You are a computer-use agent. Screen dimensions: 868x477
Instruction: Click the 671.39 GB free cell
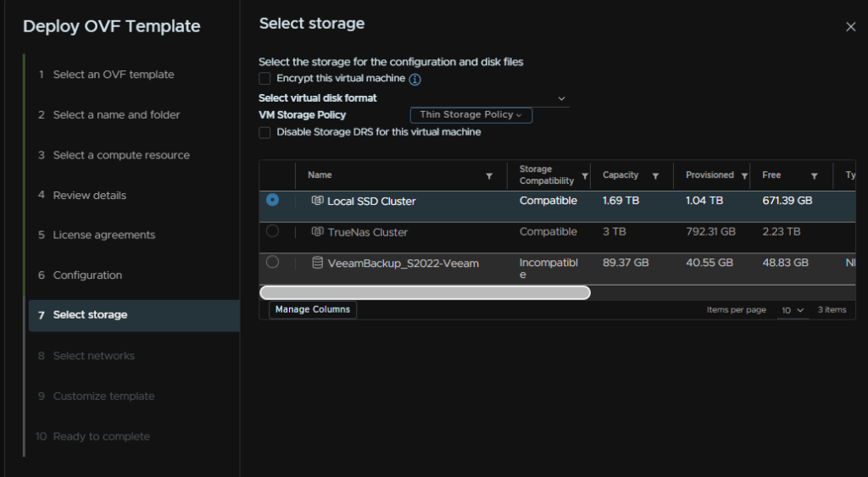(x=787, y=201)
